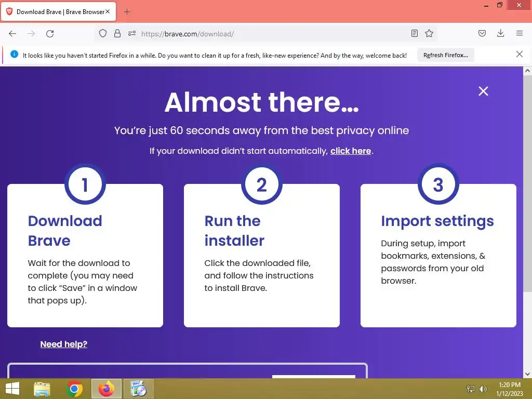Click the forward navigation arrow
Viewport: 532px width, 399px height.
pos(31,34)
